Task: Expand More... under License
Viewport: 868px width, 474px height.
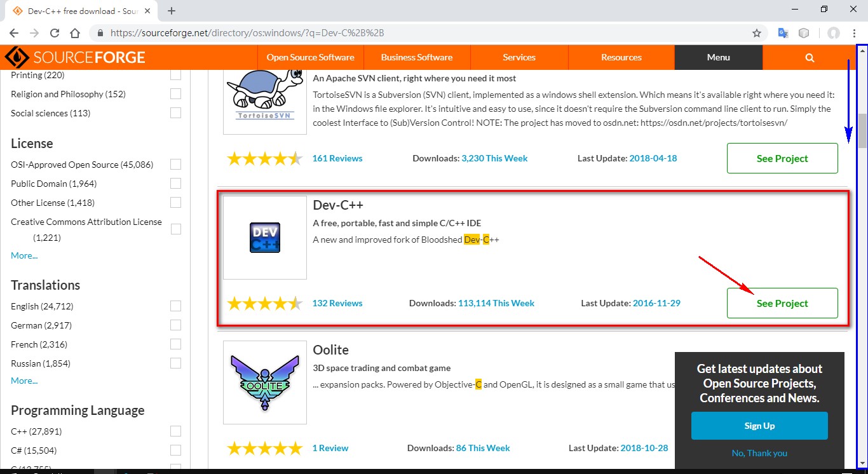Action: point(24,255)
